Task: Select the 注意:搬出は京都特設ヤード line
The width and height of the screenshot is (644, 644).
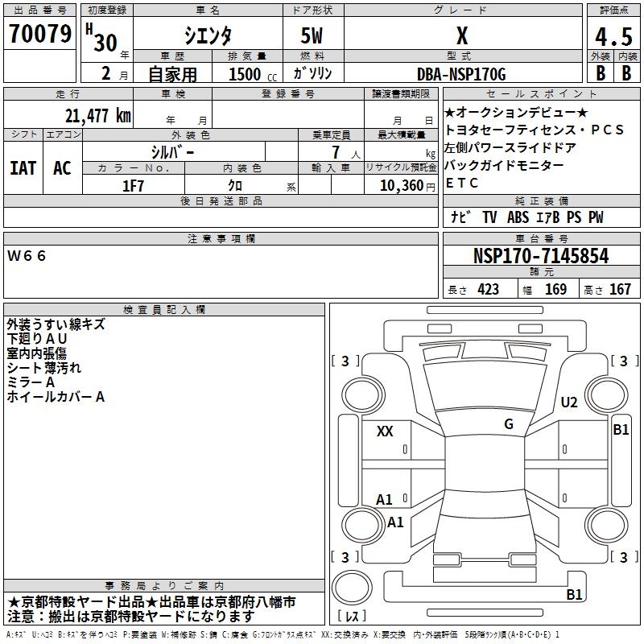Action: [x=131, y=617]
